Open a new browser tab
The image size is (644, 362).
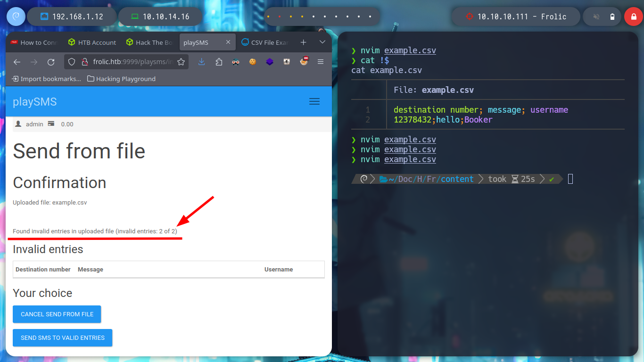(x=303, y=42)
